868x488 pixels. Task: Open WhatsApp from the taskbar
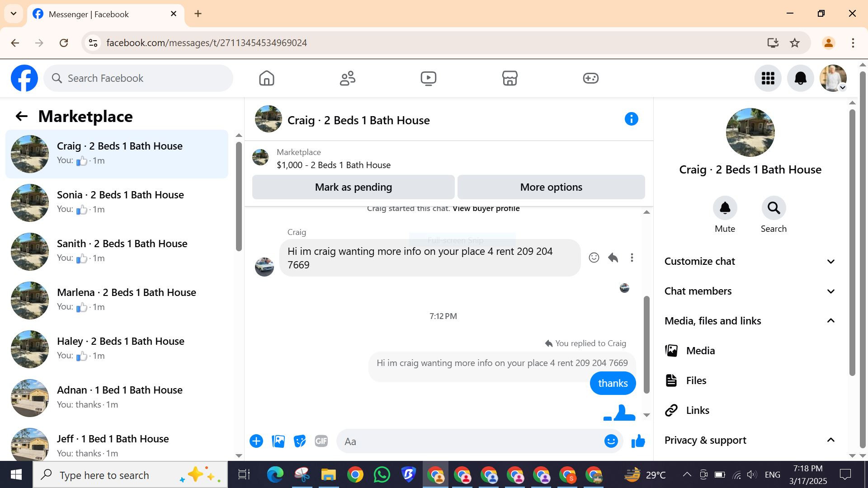[x=382, y=475]
